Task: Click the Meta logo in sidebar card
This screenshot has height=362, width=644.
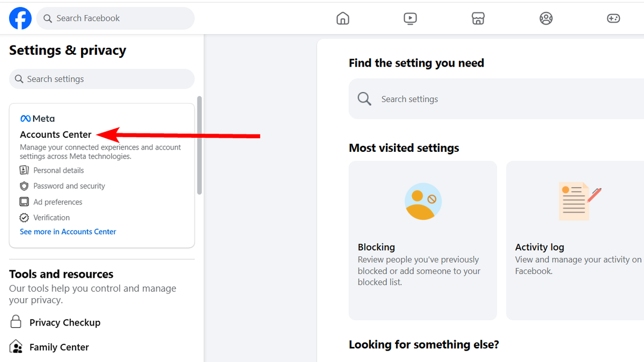Action: point(37,118)
